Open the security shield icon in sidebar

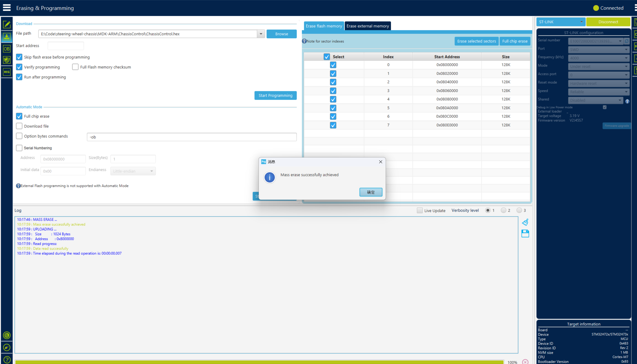click(x=7, y=60)
